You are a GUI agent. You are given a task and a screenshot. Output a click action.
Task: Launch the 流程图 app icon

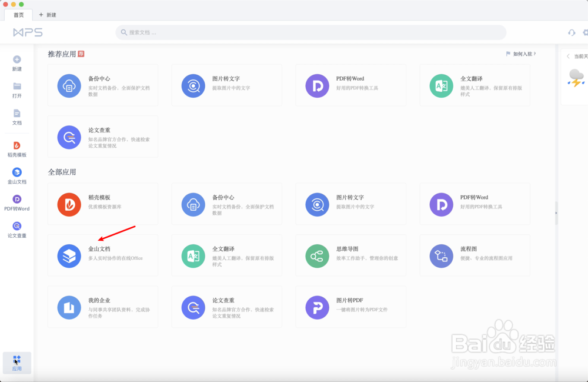[442, 256]
